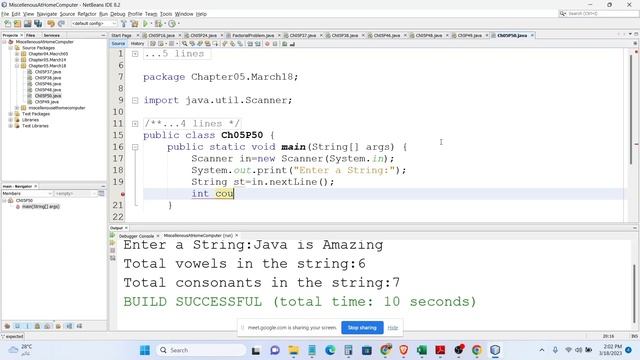This screenshot has width=640, height=360.
Task: Click the Undo toolbar icon
Action: pos(51,24)
